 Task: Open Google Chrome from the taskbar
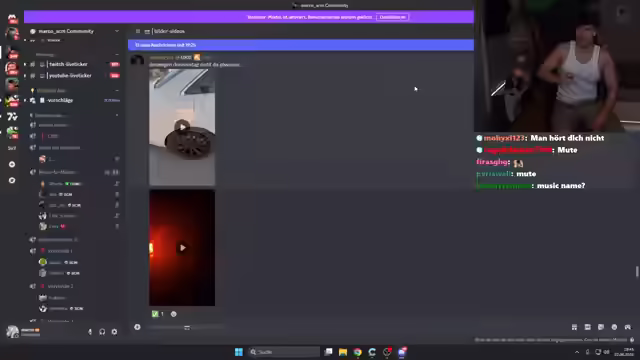(x=358, y=352)
